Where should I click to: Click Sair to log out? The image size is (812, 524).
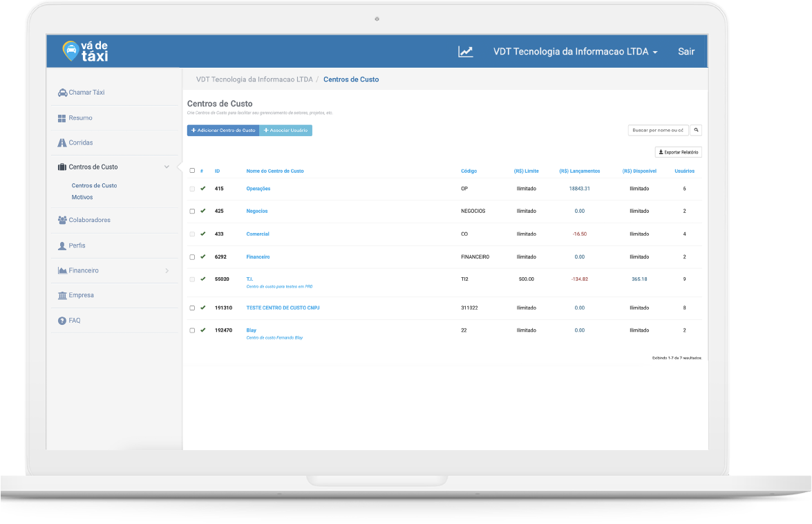[x=686, y=51]
